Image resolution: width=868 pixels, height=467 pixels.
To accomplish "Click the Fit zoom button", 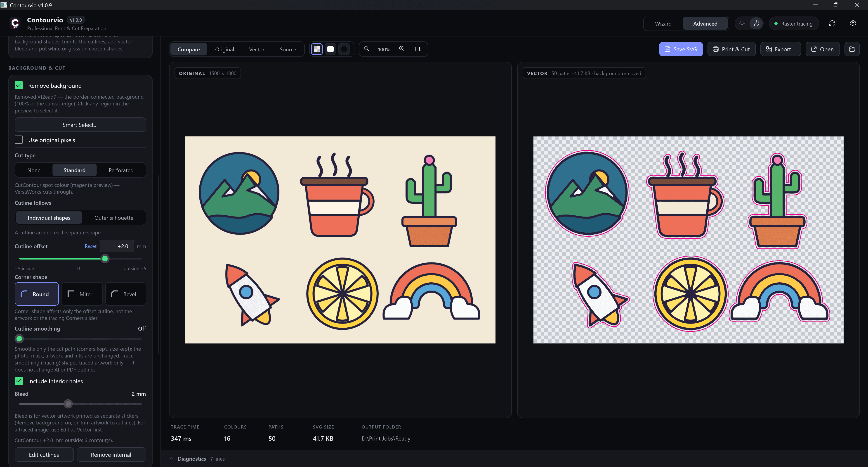I will coord(417,49).
